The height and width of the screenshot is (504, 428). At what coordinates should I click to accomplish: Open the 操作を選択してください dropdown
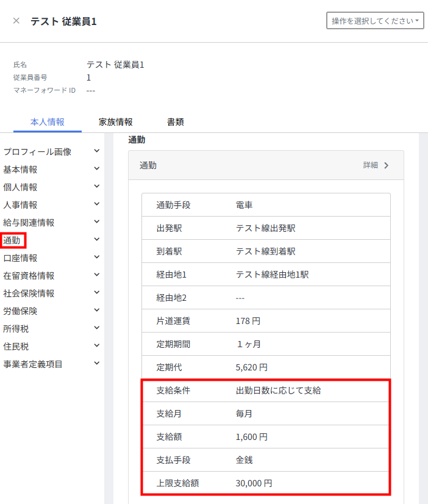375,21
